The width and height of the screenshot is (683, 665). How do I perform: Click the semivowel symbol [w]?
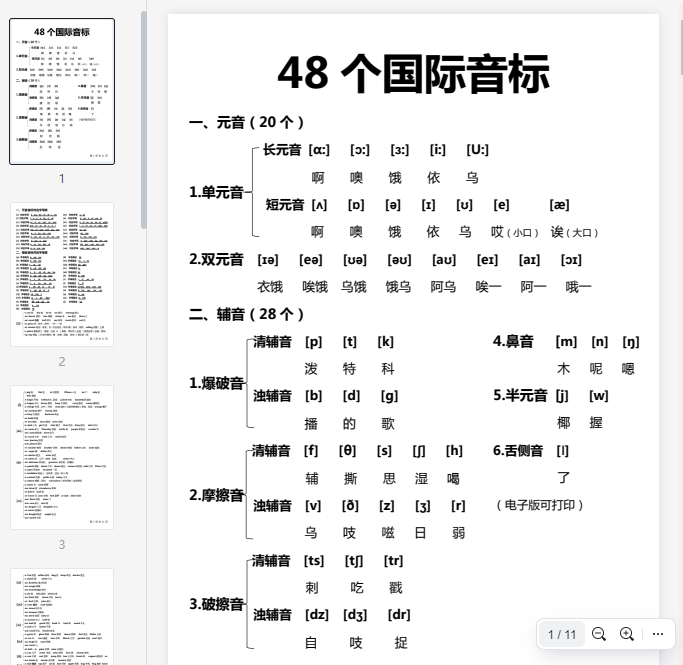pos(599,396)
